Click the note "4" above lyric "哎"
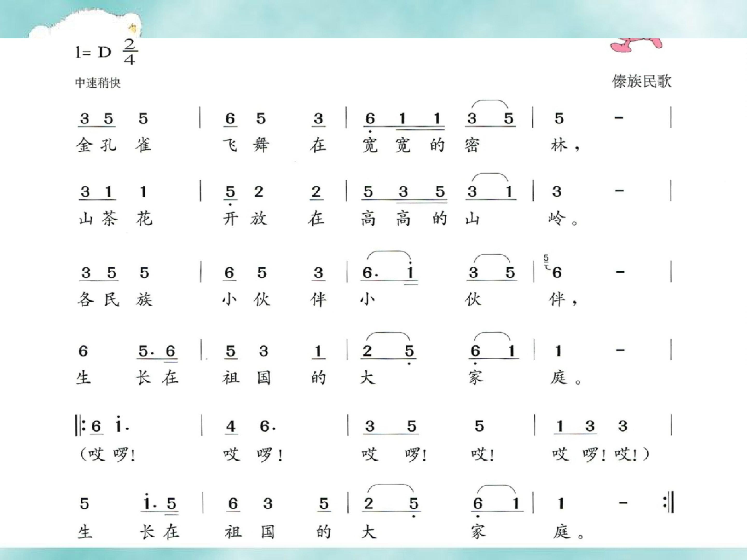 click(x=231, y=426)
